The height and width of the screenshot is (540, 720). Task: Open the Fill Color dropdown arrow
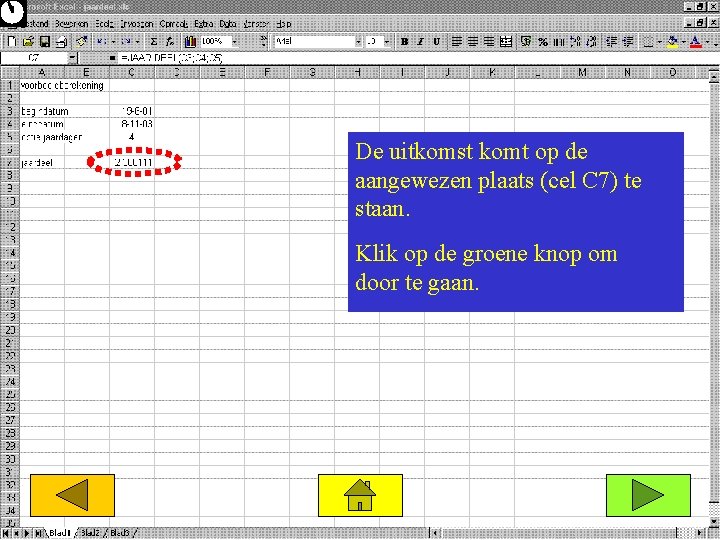click(x=684, y=42)
